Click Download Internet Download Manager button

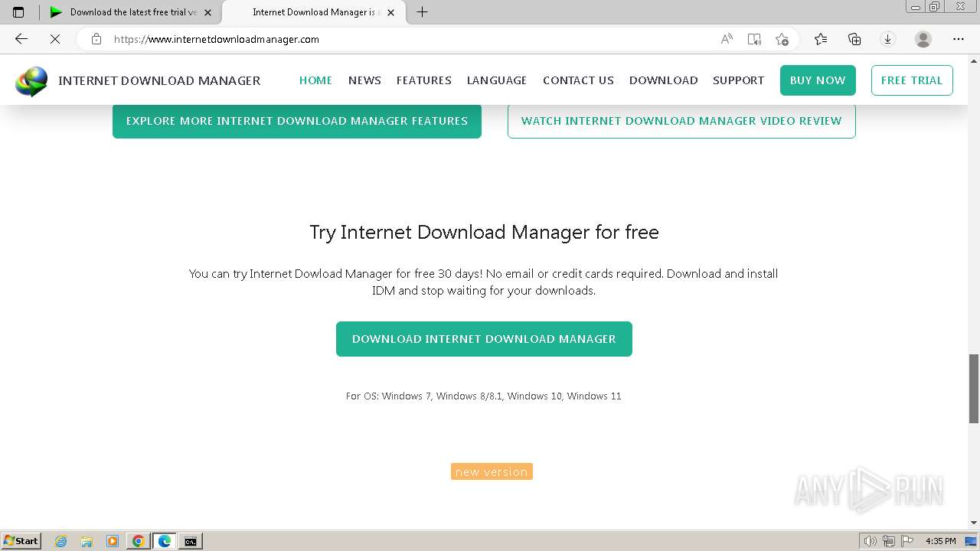point(484,339)
